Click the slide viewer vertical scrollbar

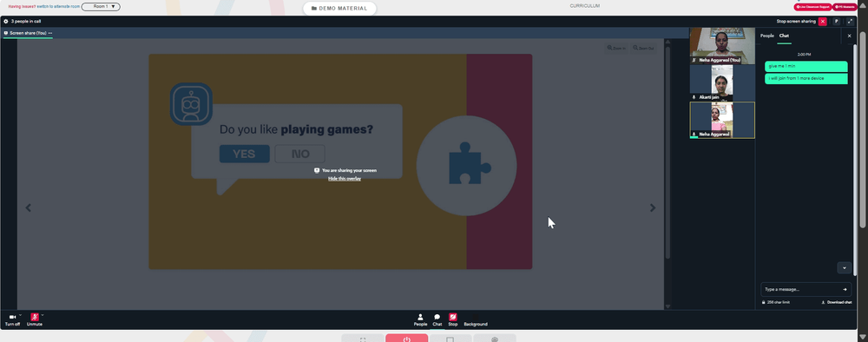pos(667,152)
